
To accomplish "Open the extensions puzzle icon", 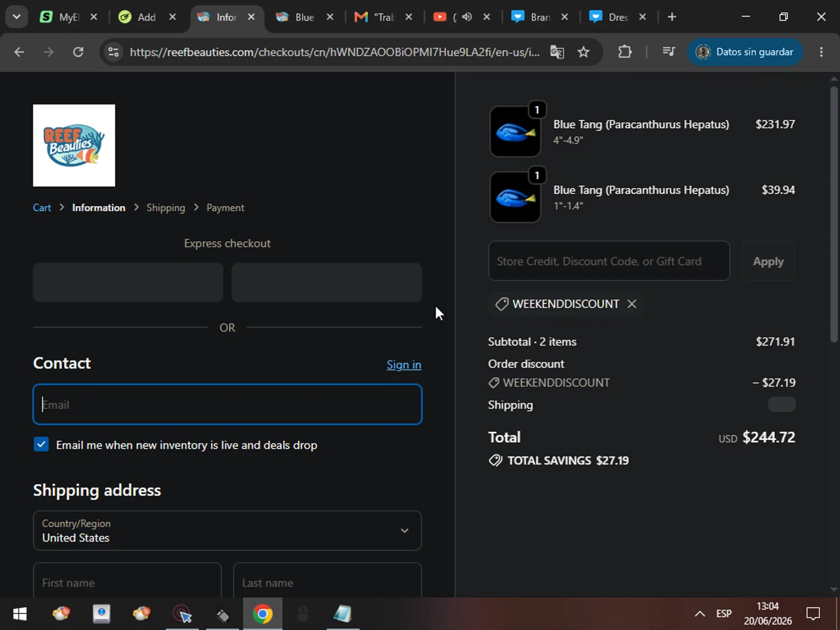I will click(x=625, y=52).
